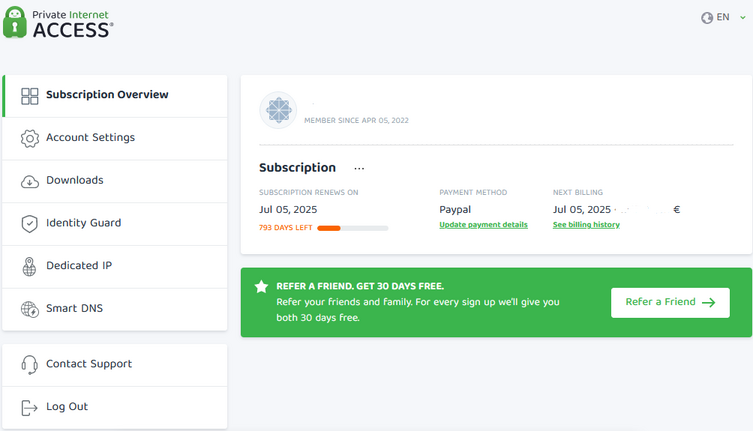
Task: Click the Smart DNS globe icon
Action: pos(29,309)
